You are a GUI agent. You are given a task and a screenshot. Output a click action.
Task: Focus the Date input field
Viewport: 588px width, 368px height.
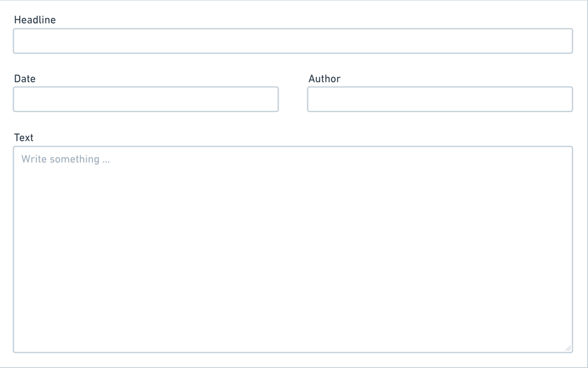(146, 99)
